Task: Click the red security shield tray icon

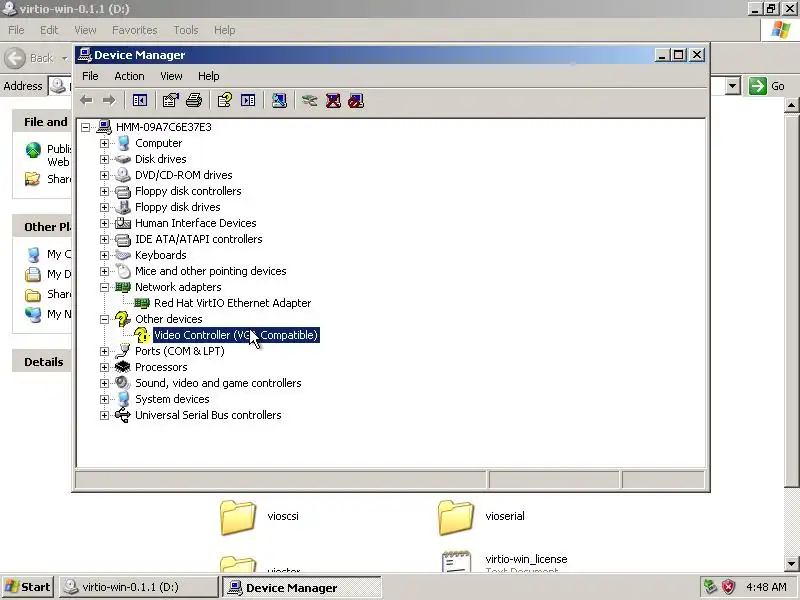Action: tap(728, 587)
